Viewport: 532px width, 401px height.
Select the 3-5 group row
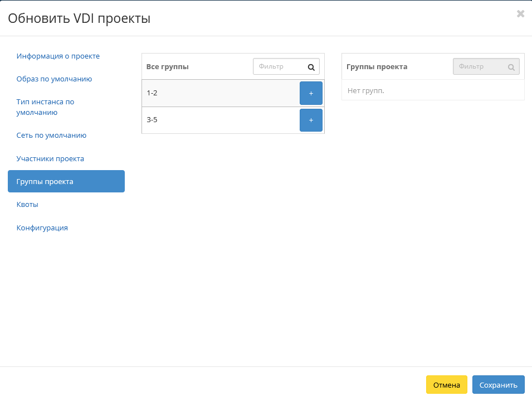217,120
